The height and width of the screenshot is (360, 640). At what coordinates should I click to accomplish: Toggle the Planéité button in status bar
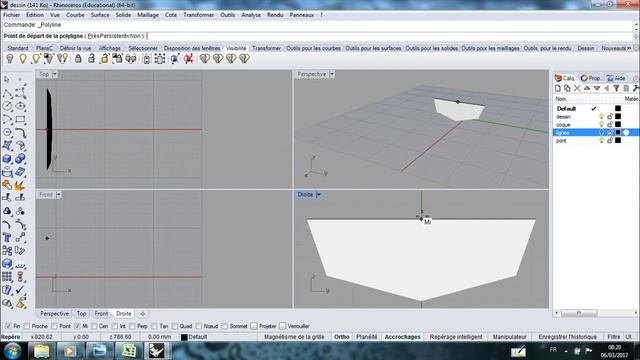[x=366, y=337]
